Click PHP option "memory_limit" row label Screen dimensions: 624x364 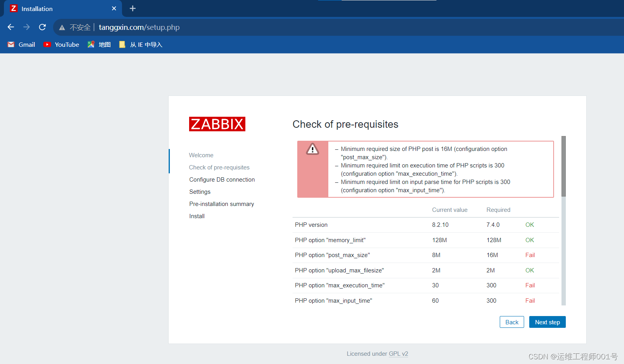tap(330, 240)
